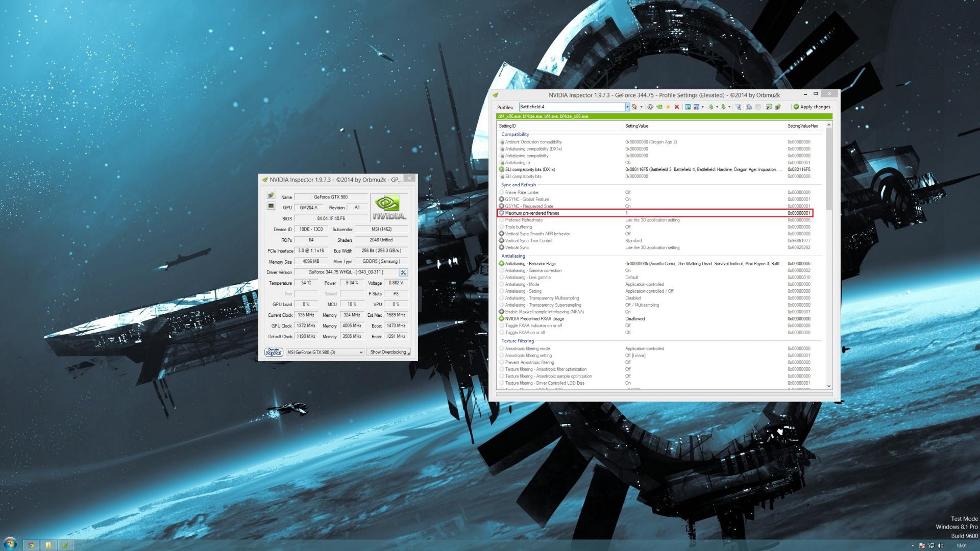Export the profile with the green up-arrow icon

pos(711,107)
